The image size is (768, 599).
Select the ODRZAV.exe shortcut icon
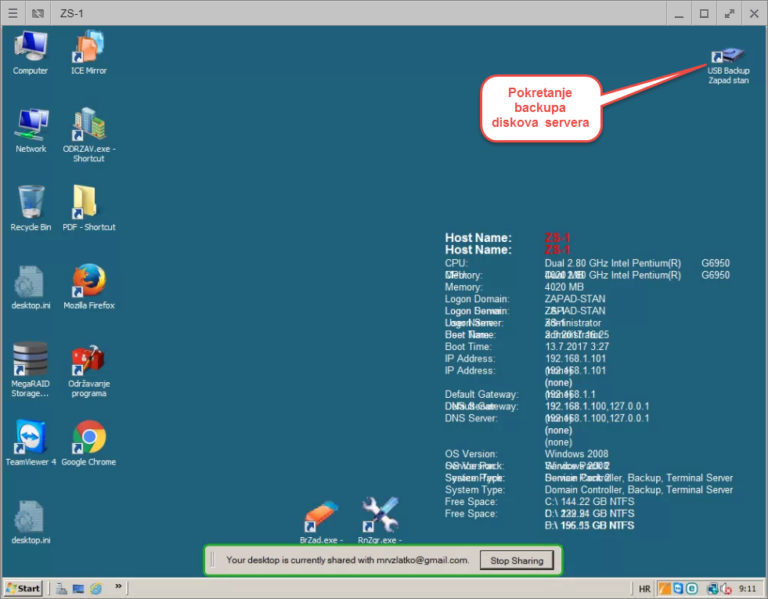pos(88,126)
